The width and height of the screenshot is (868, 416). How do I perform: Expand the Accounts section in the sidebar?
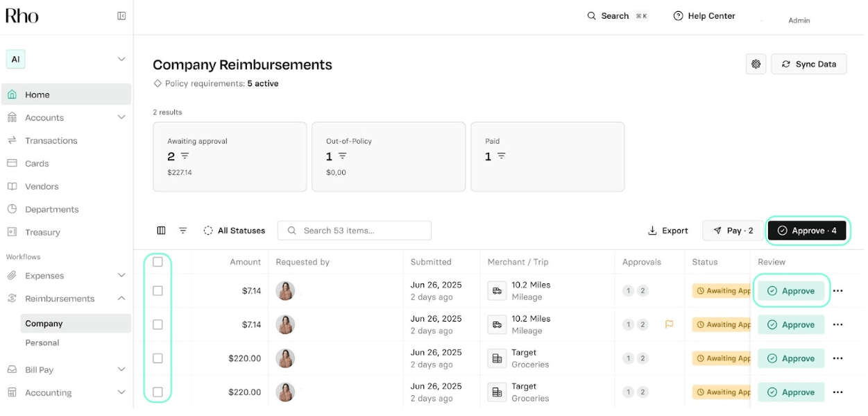click(121, 117)
